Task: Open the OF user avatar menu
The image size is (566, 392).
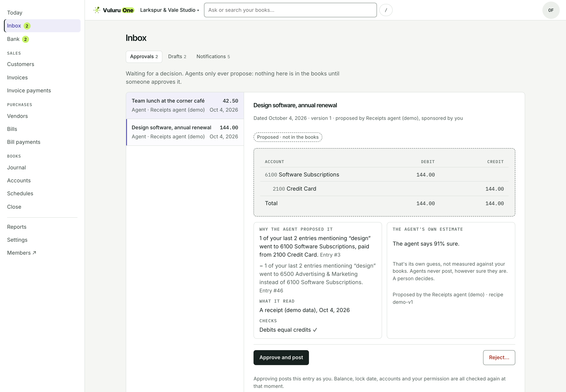Action: click(x=551, y=10)
